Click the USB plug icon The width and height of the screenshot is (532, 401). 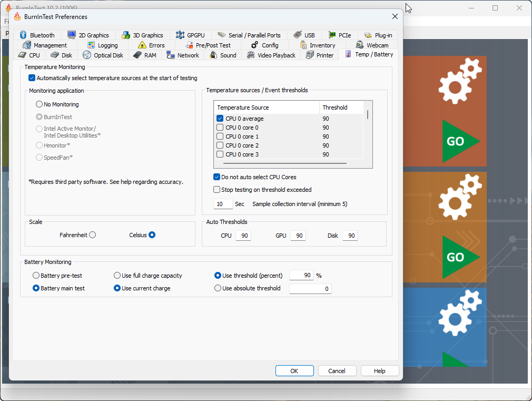point(298,35)
